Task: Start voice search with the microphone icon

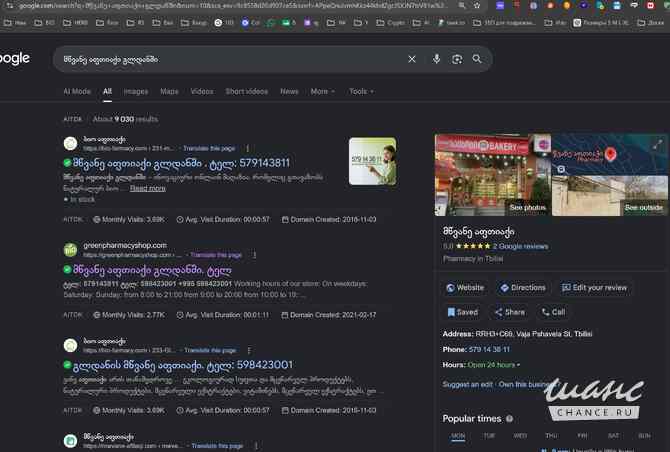Action: point(436,59)
